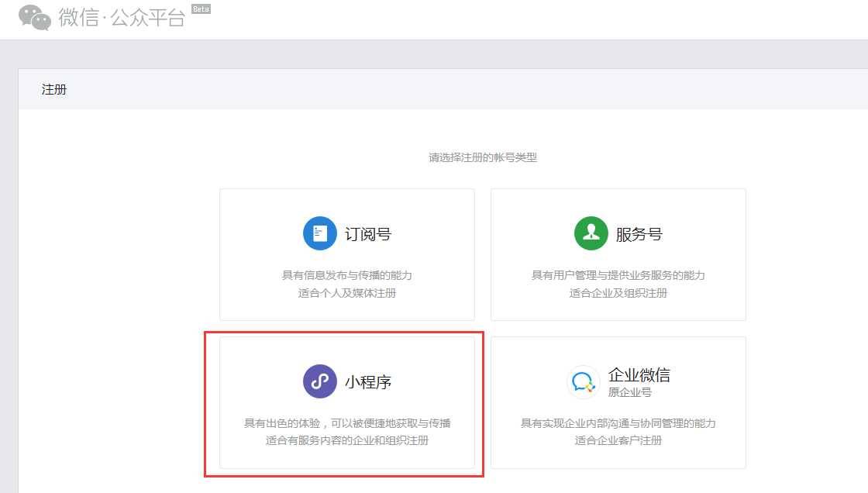Image resolution: width=868 pixels, height=493 pixels.
Task: Click the text 具有实现企业内部沟通与协同管理的能力
Action: pos(618,423)
